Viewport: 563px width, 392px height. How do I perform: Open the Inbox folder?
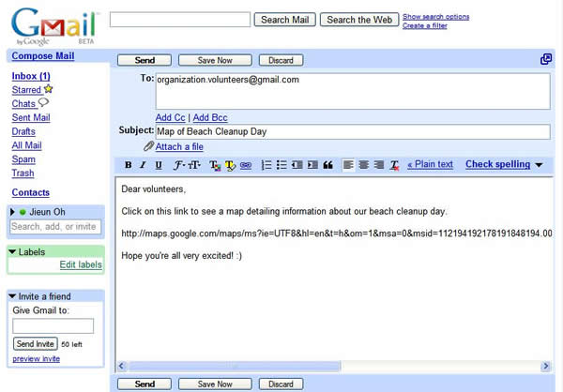[30, 76]
